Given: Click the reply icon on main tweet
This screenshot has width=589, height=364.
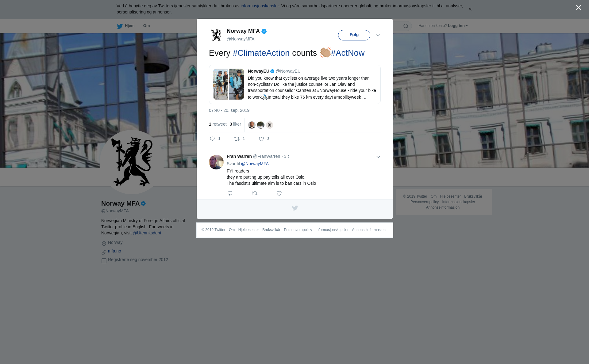Looking at the screenshot, I should point(212,139).
